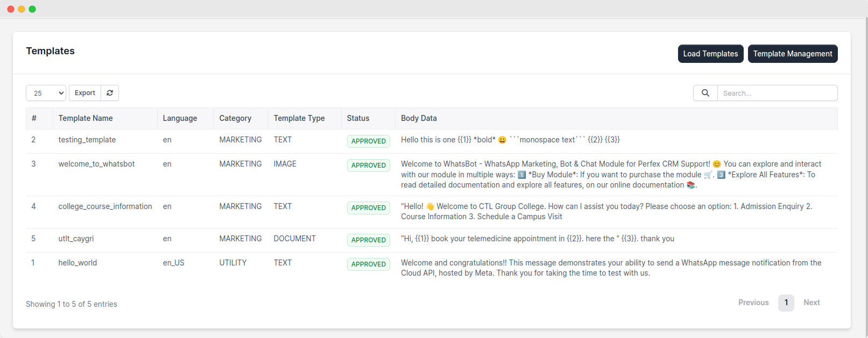Sort table by Status column
This screenshot has width=868, height=338.
click(x=358, y=118)
